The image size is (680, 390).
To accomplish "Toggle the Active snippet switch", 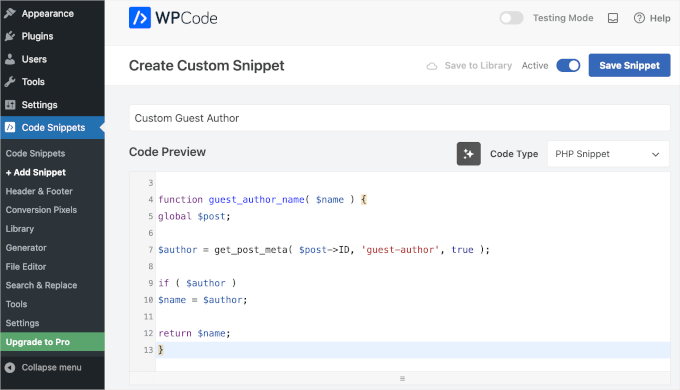I will coord(568,66).
